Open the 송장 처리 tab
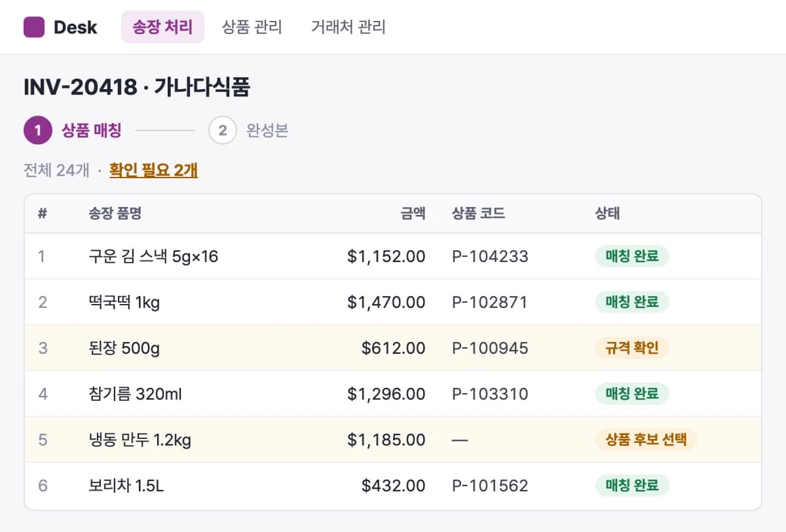 (x=162, y=27)
